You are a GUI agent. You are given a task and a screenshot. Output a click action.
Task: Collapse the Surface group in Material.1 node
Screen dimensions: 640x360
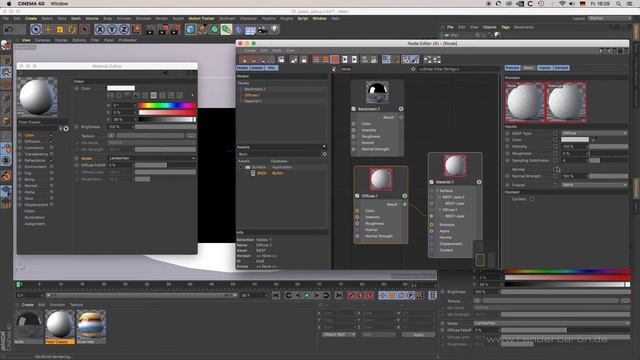click(x=437, y=191)
